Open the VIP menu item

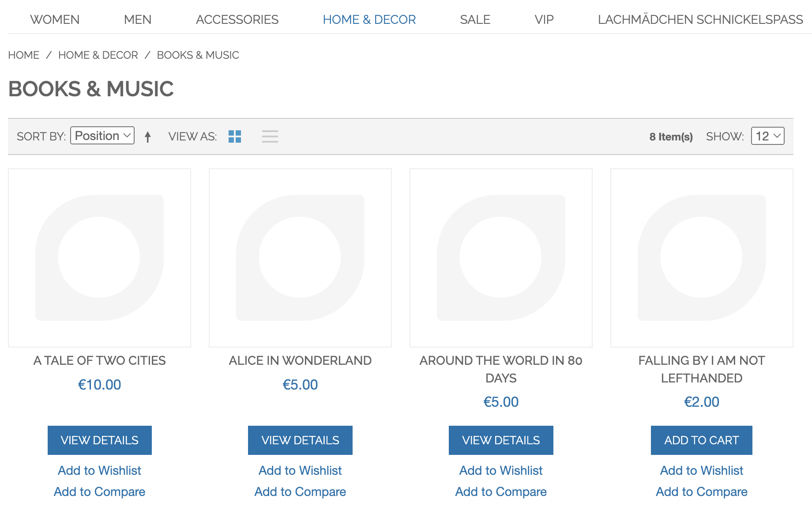544,19
